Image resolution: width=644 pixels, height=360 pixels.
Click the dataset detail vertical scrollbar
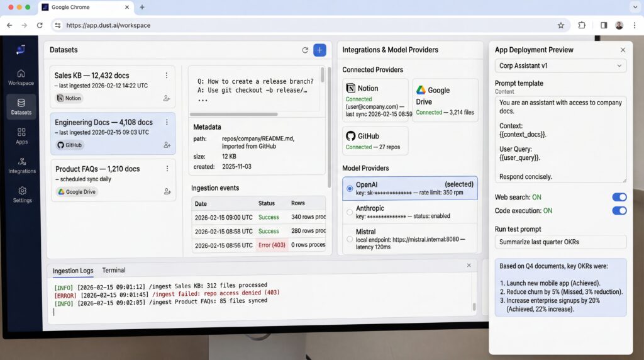[x=329, y=127]
